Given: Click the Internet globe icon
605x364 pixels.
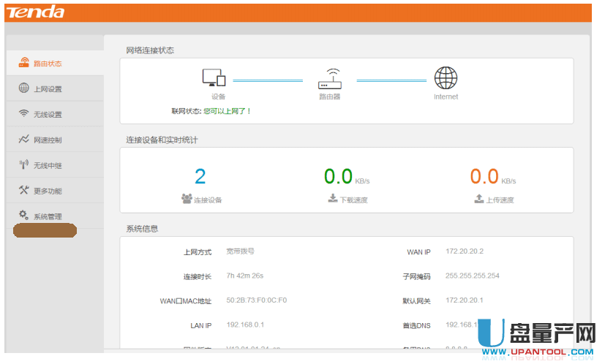Looking at the screenshot, I should [446, 77].
